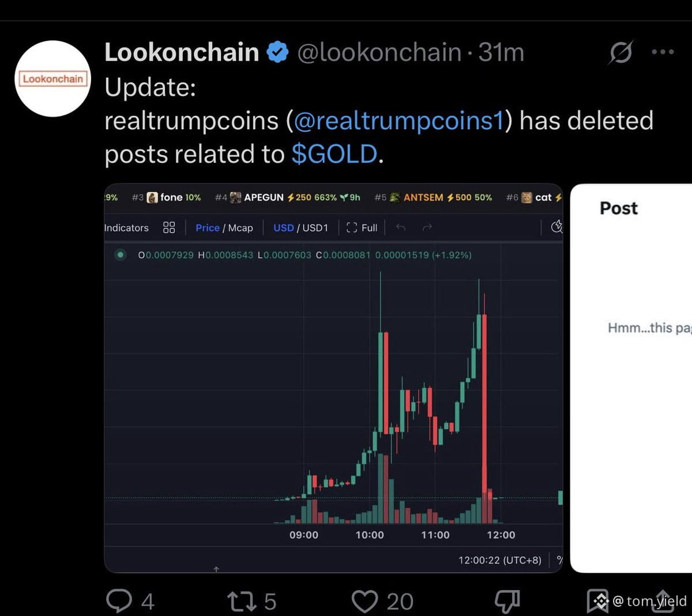692x616 pixels.
Task: Like the post with heart icon
Action: tap(364, 601)
